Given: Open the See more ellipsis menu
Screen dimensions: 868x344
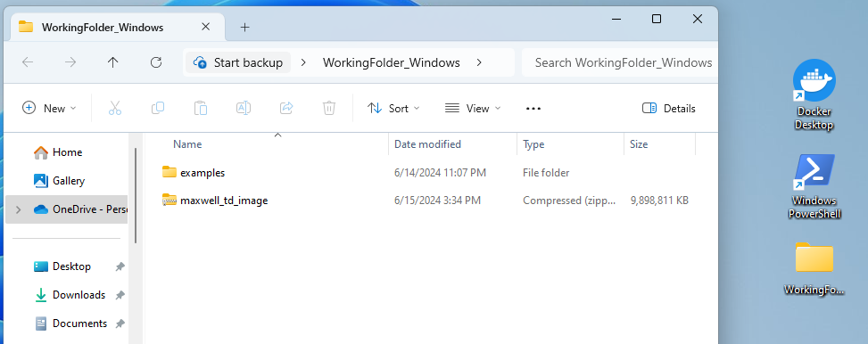Looking at the screenshot, I should (x=533, y=109).
